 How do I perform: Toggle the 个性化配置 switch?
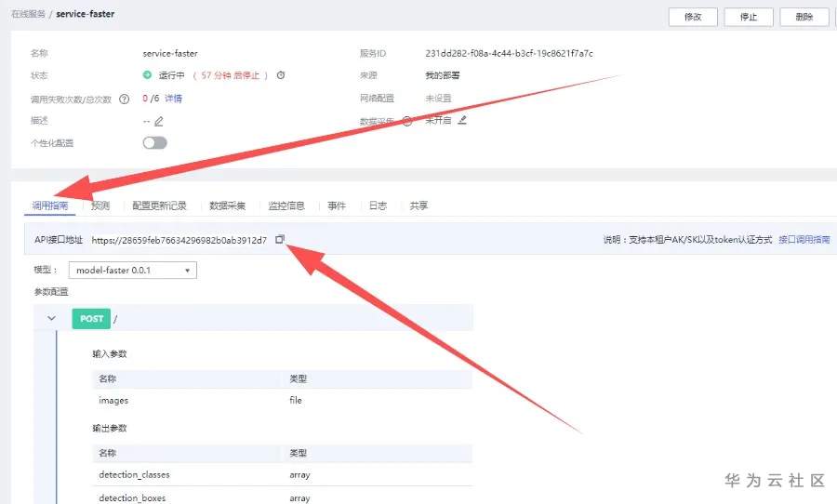[x=154, y=142]
